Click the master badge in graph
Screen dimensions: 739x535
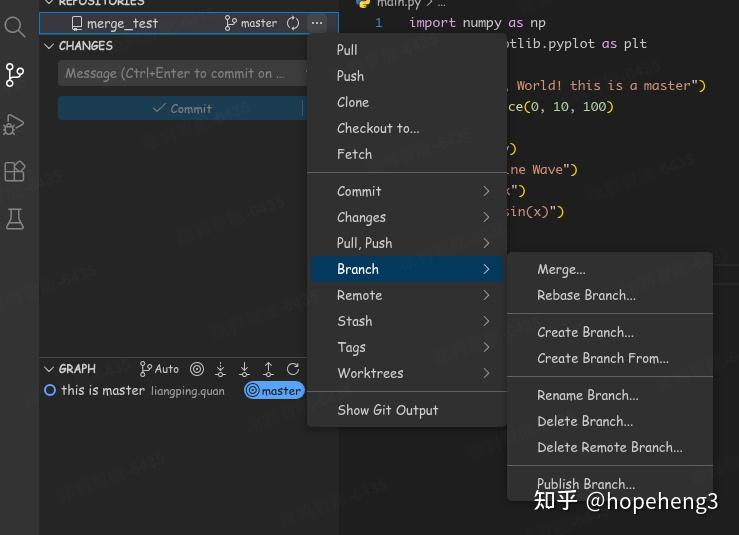(274, 391)
